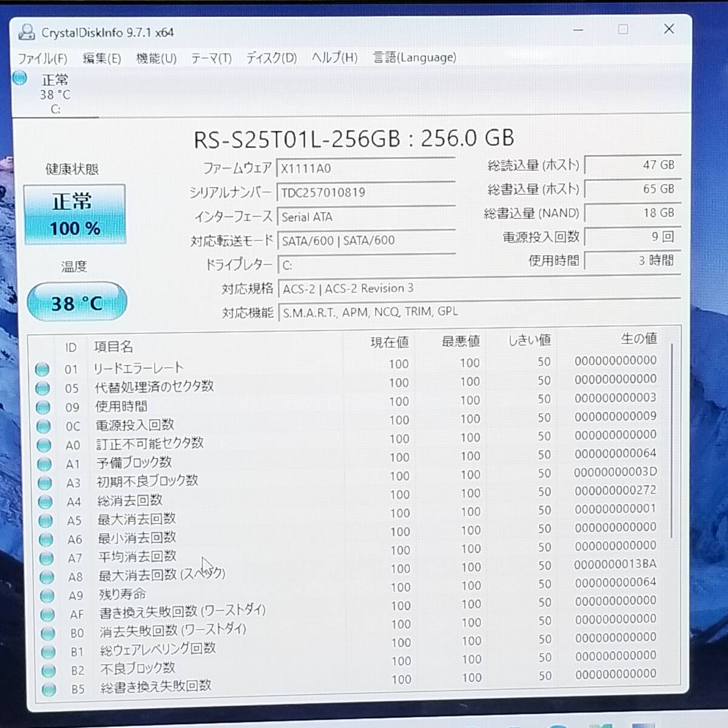Select the 使用時間 attribute row name
The width and height of the screenshot is (728, 728).
[x=121, y=406]
